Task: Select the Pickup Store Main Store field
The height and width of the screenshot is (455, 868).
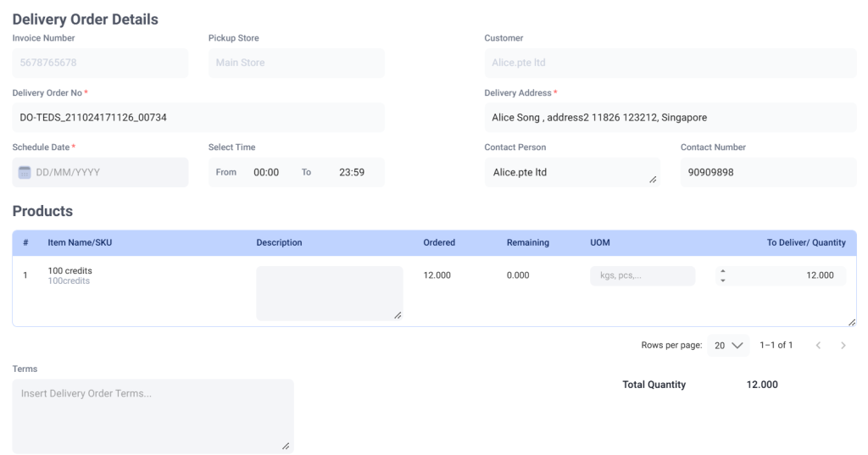Action: [x=296, y=63]
